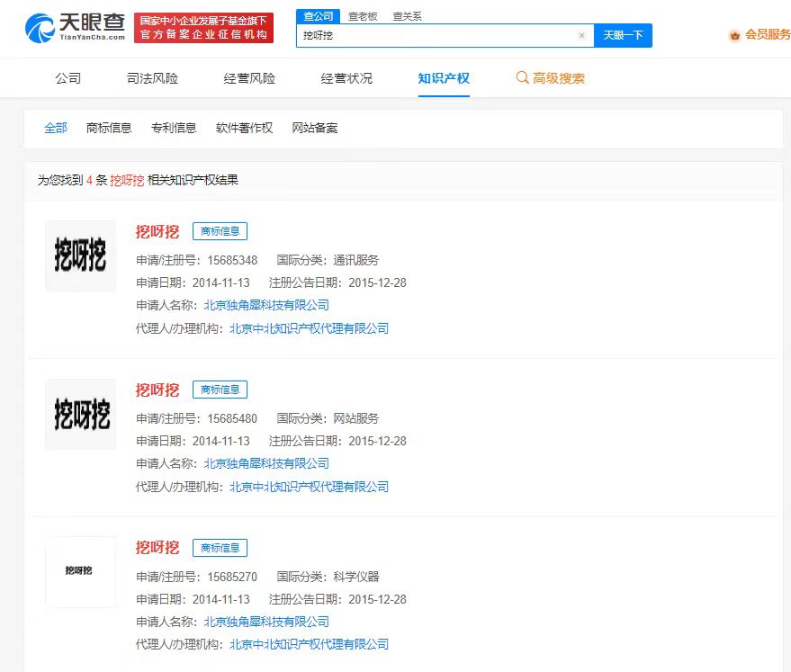Viewport: 791px width, 672px height.
Task: Filter results by 专利信息
Action: pyautogui.click(x=174, y=128)
